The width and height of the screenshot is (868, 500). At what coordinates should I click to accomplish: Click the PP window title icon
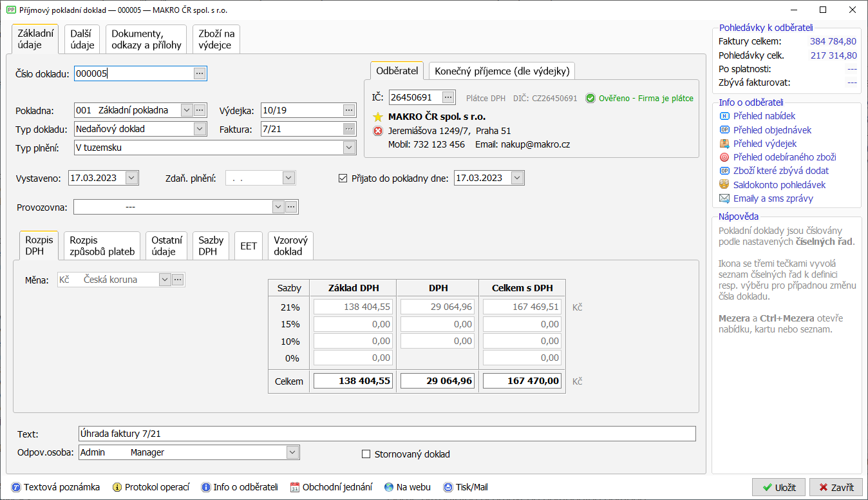coord(10,10)
